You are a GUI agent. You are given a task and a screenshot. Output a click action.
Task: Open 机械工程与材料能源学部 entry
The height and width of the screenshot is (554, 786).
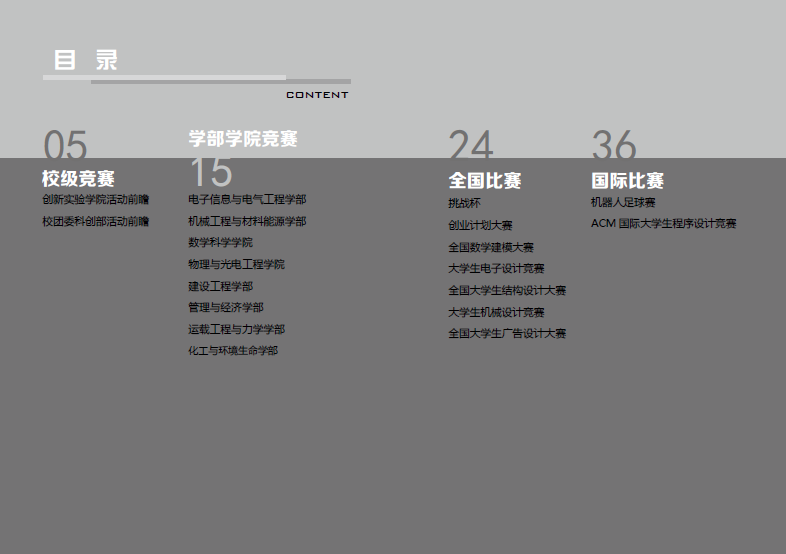tap(247, 222)
